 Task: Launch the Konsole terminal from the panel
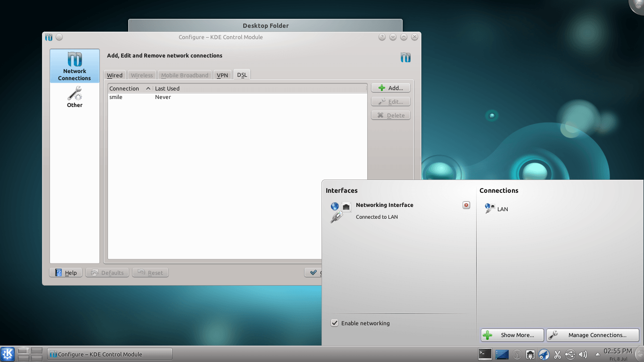pyautogui.click(x=485, y=354)
